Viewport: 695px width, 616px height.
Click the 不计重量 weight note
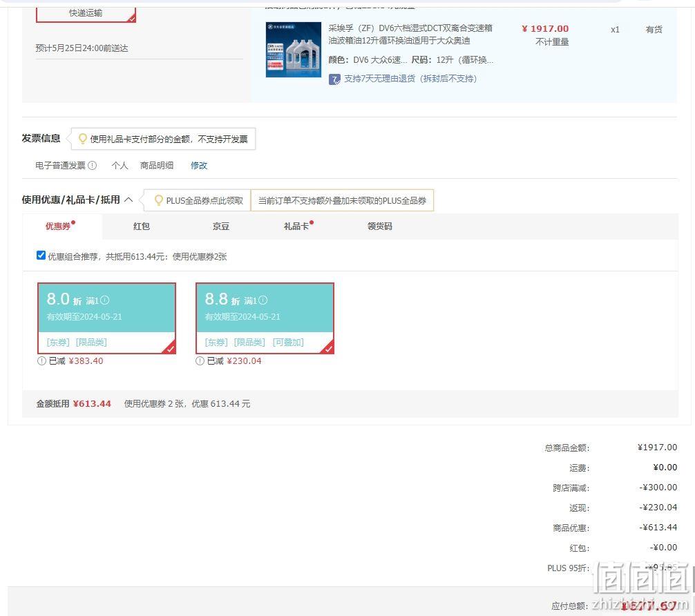[552, 42]
